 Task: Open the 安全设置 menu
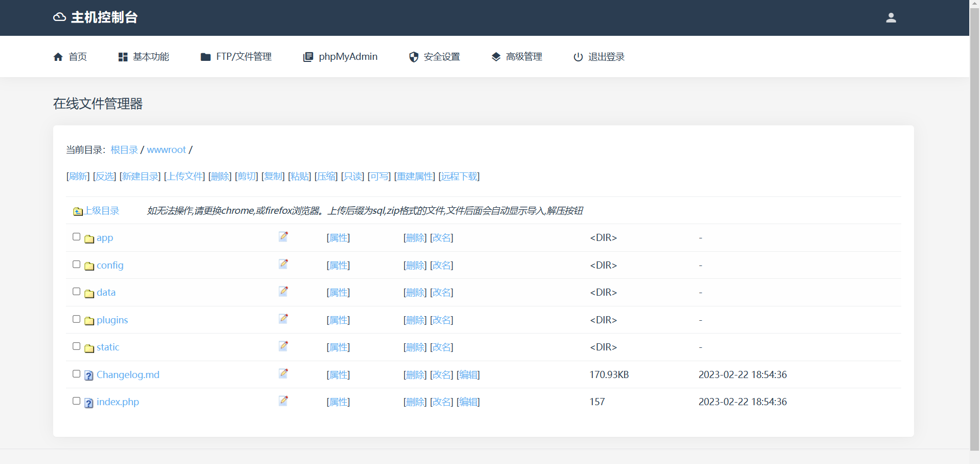[434, 57]
